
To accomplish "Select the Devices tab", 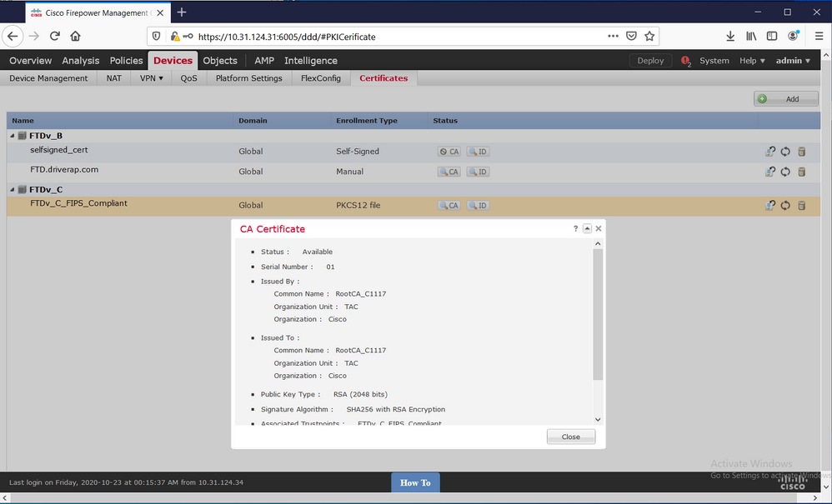I will pos(173,61).
